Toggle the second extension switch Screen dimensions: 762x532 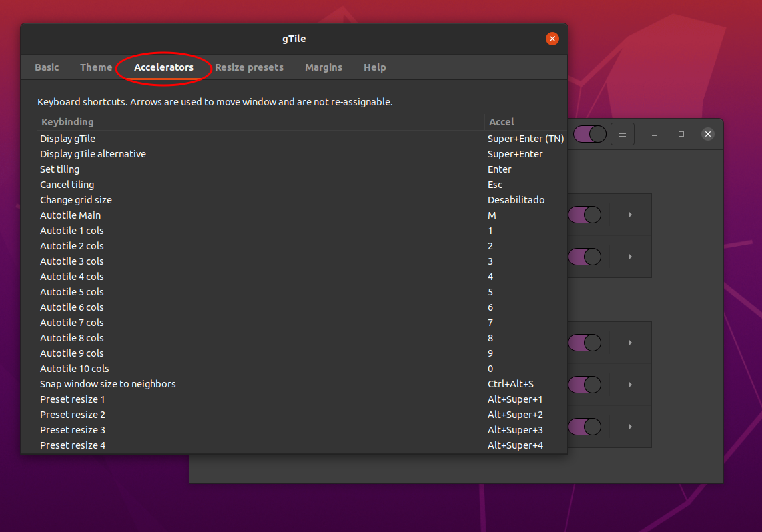pos(585,257)
